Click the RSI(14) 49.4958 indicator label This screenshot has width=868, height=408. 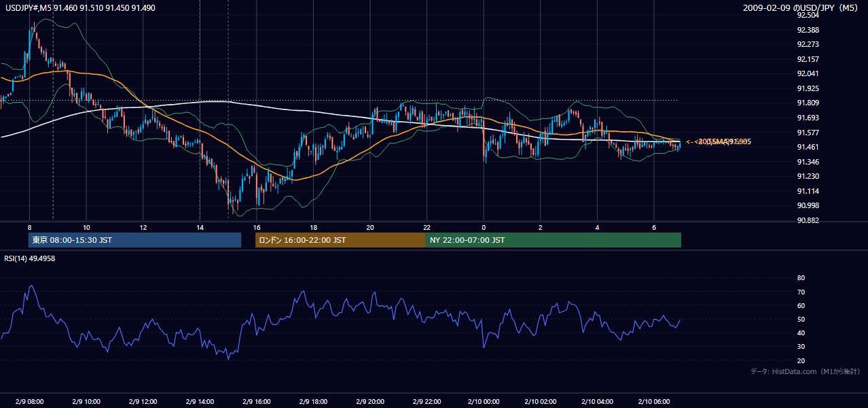[30, 258]
